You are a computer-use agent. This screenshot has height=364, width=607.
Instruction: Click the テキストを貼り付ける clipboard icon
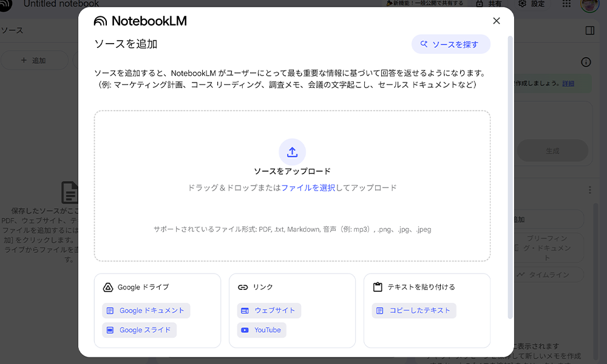coord(378,286)
